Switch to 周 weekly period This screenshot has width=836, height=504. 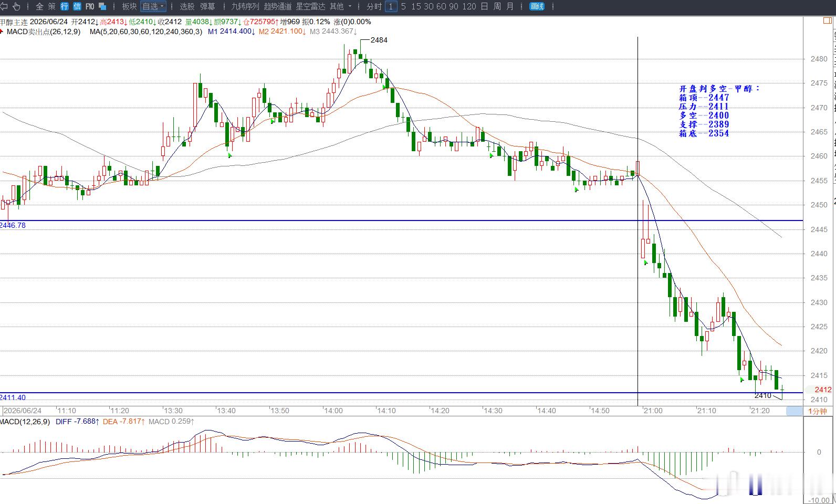[497, 6]
